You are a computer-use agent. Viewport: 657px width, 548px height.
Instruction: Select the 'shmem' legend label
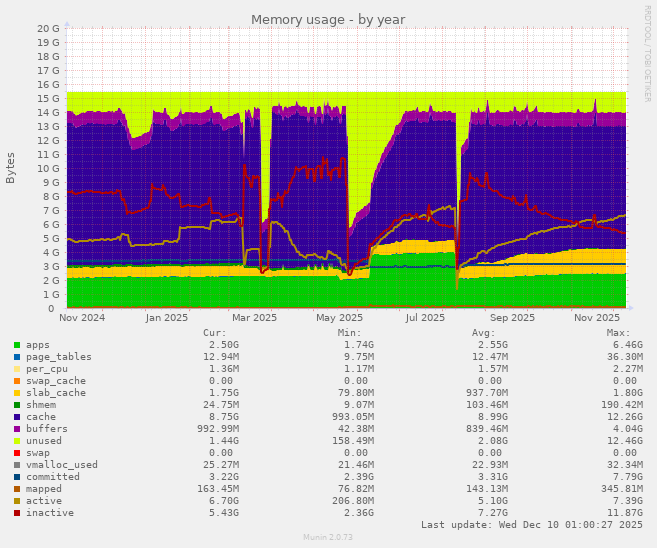[x=41, y=405]
